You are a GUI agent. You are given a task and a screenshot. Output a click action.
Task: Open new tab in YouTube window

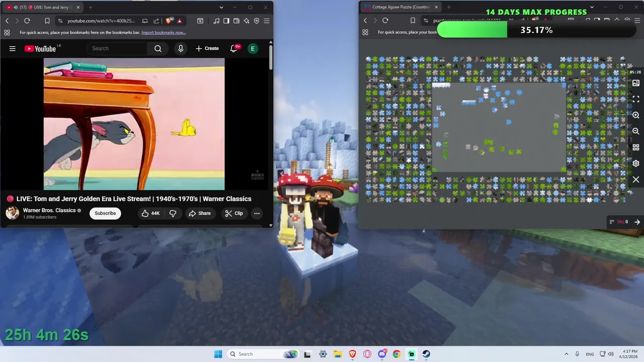91,7
